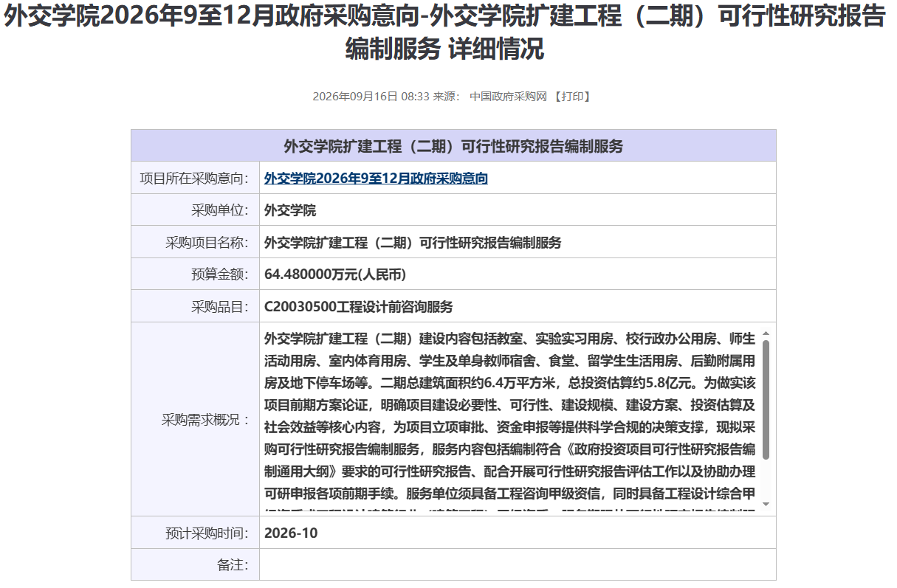Viewport: 897px width, 588px height.
Task: Click the publish date 2026年09月16日 08:33
Action: coord(371,97)
